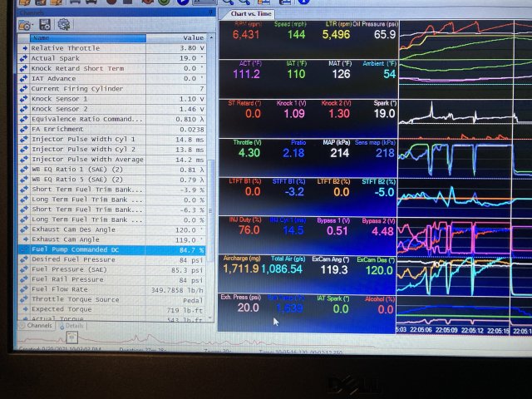Click the pin icon on Channels panel
The height and width of the screenshot is (399, 532).
point(210,12)
